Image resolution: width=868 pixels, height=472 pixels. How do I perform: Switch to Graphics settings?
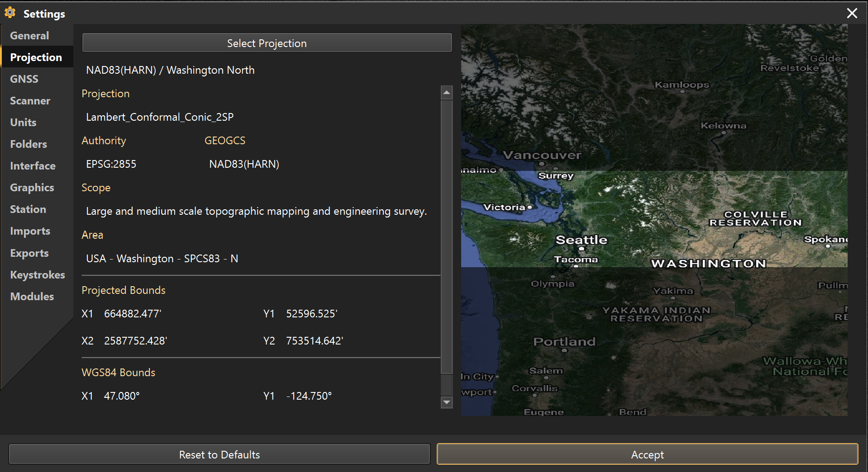[32, 188]
